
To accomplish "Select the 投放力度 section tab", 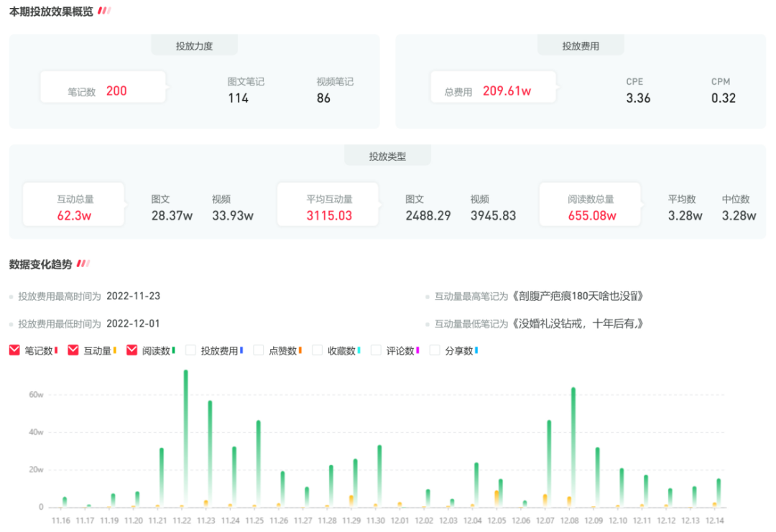I will pos(194,46).
